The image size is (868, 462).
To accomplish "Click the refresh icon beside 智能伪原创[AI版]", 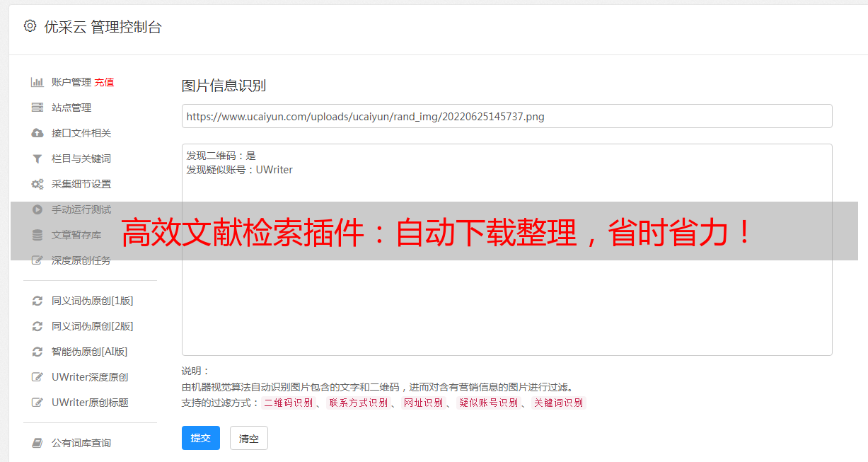I will [x=37, y=352].
